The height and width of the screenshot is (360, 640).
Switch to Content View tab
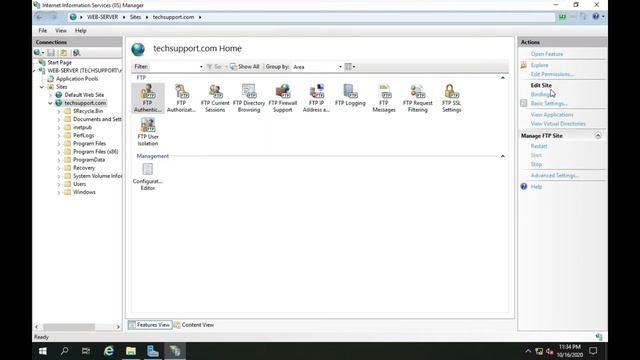(x=194, y=325)
